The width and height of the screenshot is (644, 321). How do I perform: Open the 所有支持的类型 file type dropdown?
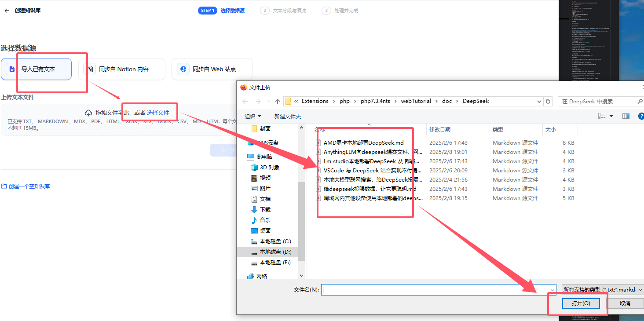click(603, 290)
